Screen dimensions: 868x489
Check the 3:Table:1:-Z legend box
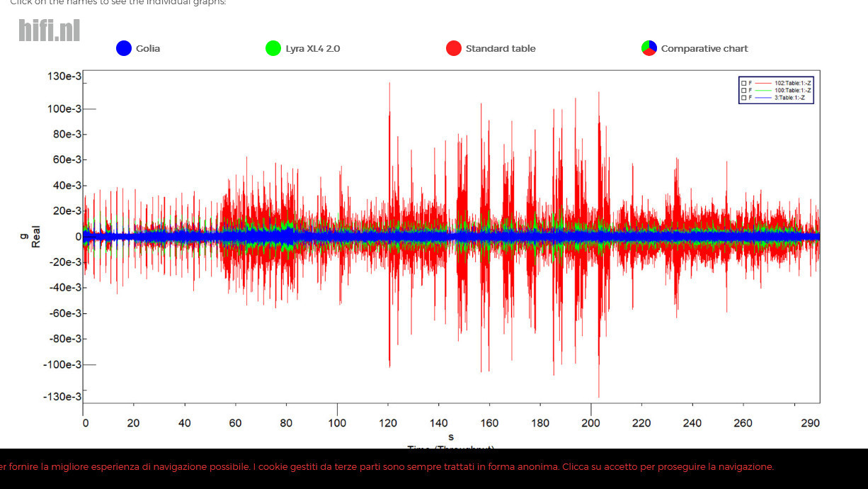pyautogui.click(x=743, y=97)
